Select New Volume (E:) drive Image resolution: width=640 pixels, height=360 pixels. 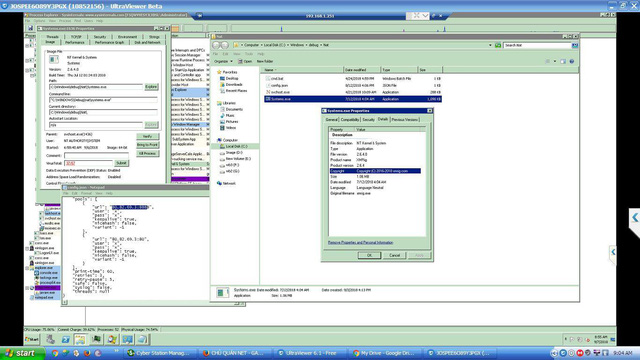click(x=238, y=158)
